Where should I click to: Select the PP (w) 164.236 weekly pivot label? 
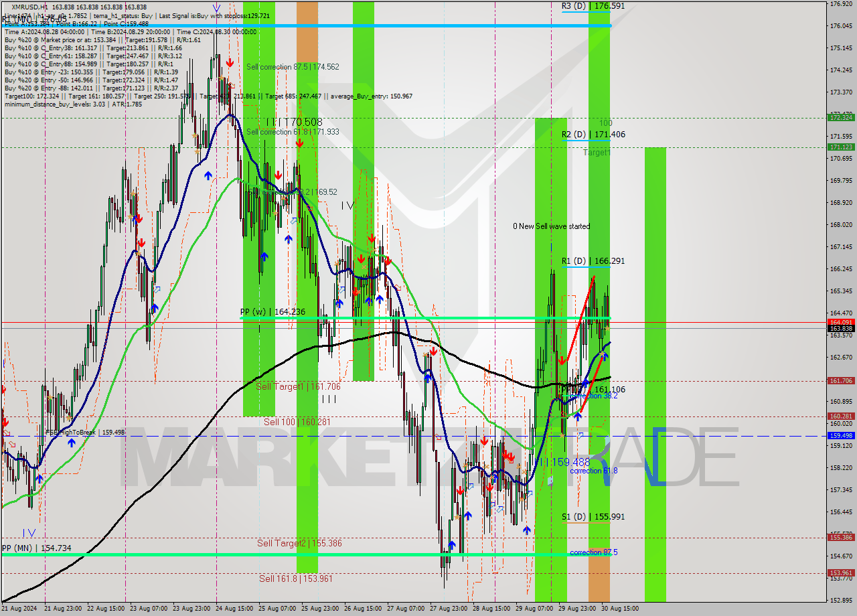[x=272, y=312]
